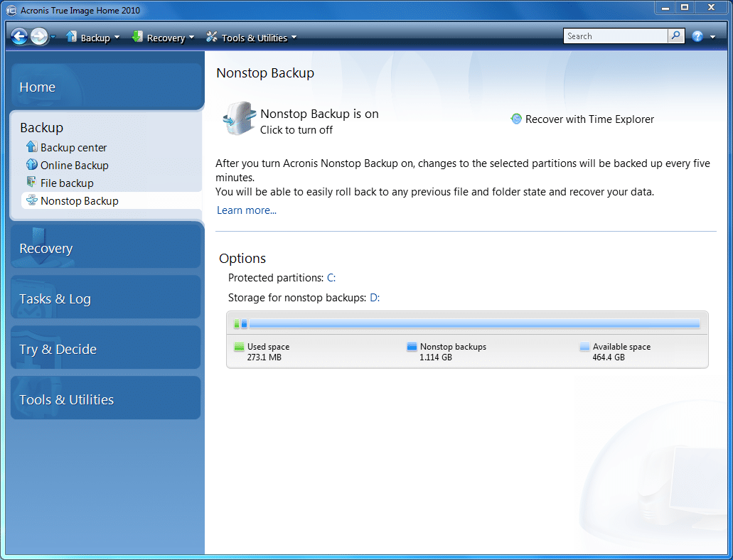The width and height of the screenshot is (733, 560).
Task: Click the Back navigation arrow
Action: 19,36
